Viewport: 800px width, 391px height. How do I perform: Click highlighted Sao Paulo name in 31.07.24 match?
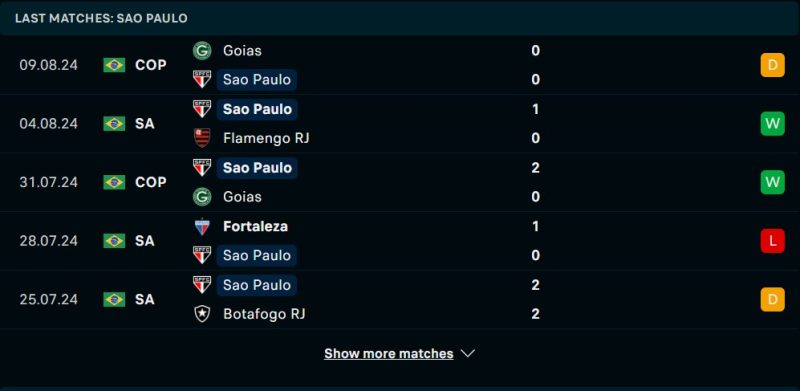(257, 167)
